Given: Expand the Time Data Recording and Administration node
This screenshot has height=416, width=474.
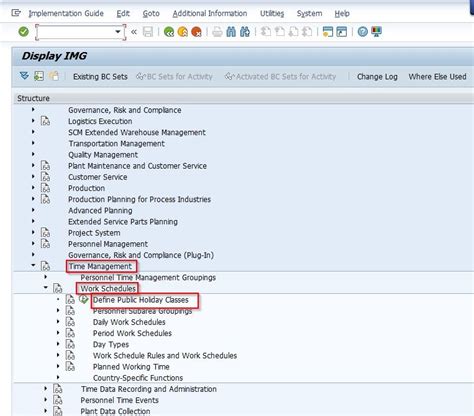Looking at the screenshot, I should 46,388.
